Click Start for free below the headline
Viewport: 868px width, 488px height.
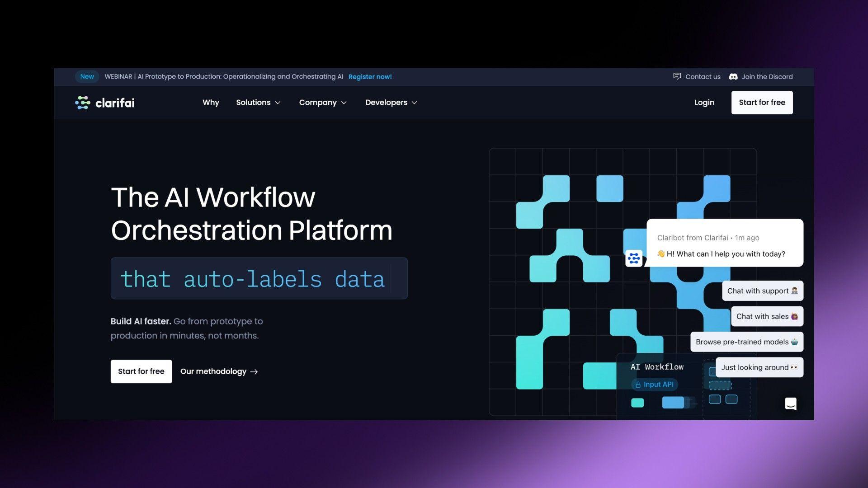[x=141, y=371]
